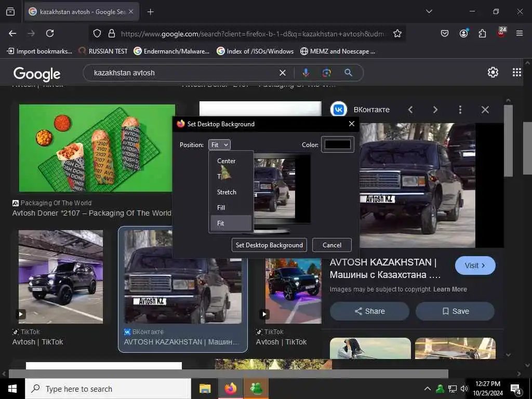Click the address bar URL field
The width and height of the screenshot is (532, 399).
253,34
